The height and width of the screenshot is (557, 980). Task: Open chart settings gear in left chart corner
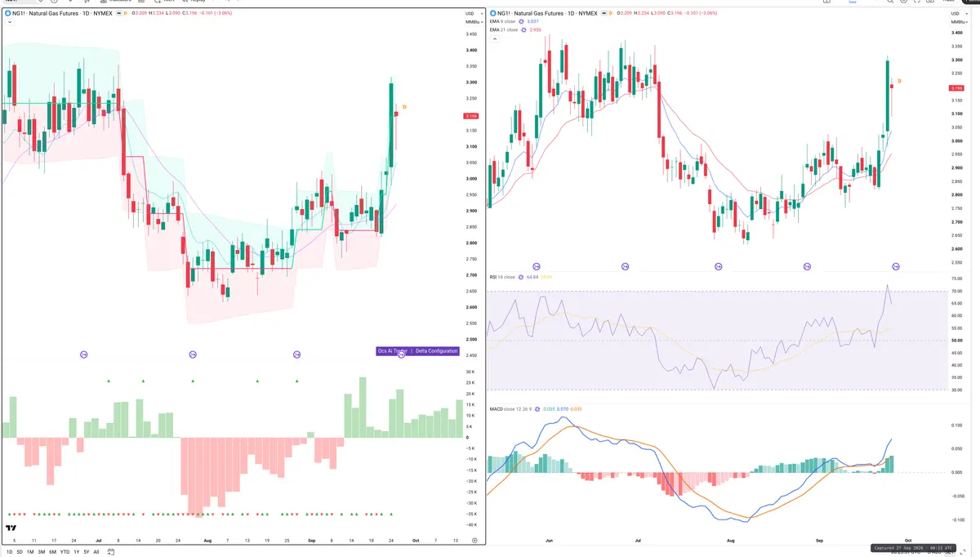pos(474,541)
